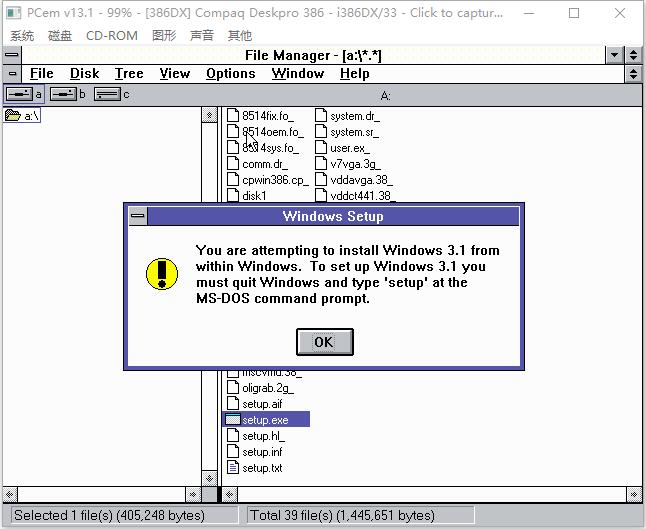Click file pane horizontal scroll left arrow
The width and height of the screenshot is (646, 529).
230,494
